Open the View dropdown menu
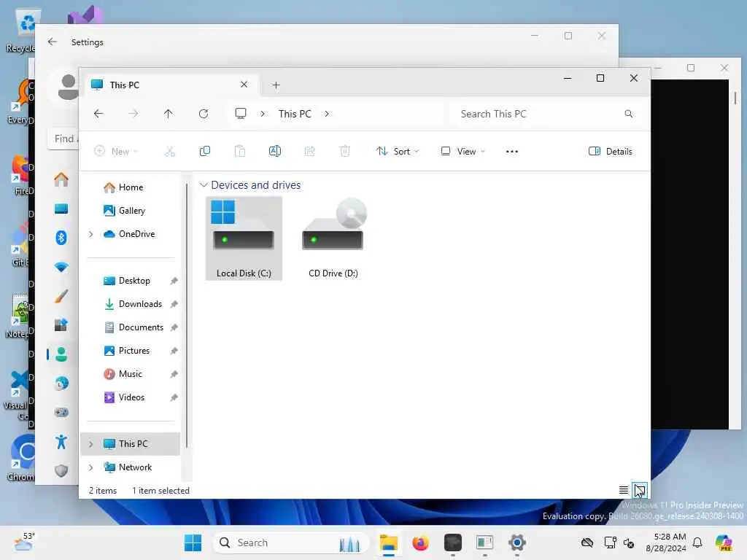This screenshot has width=747, height=560. (x=463, y=152)
